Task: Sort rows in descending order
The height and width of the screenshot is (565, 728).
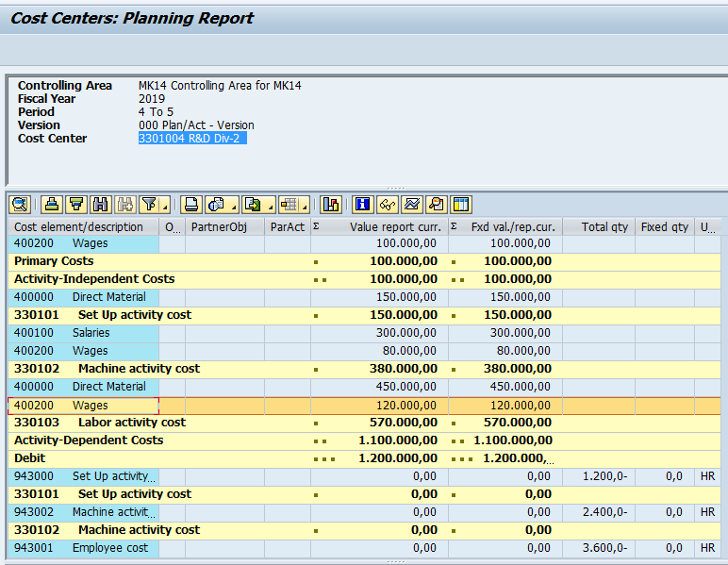Action: [x=76, y=205]
